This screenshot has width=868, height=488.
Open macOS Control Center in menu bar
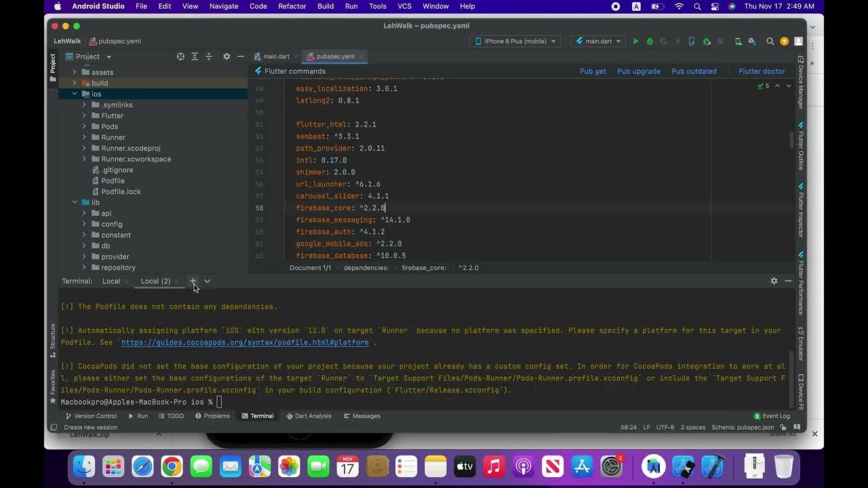[x=715, y=6]
